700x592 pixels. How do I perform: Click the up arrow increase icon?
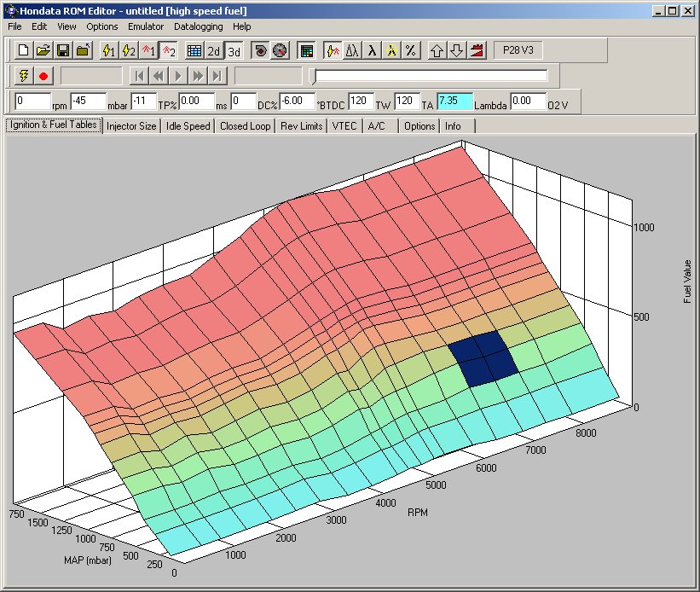click(x=437, y=50)
